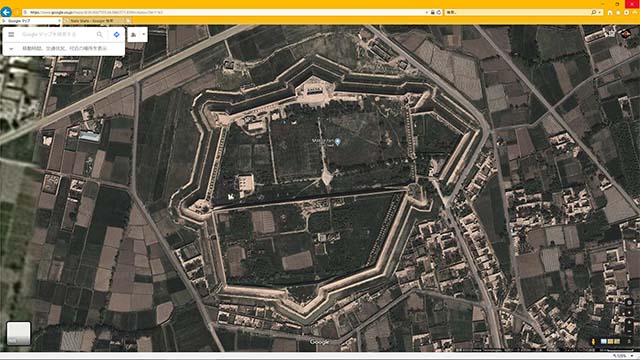Select the Google Maps browser tab
The width and height of the screenshot is (640, 360).
(x=31, y=20)
